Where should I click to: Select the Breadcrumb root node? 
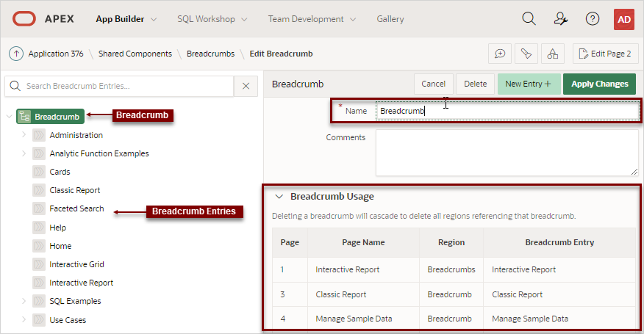tap(51, 117)
